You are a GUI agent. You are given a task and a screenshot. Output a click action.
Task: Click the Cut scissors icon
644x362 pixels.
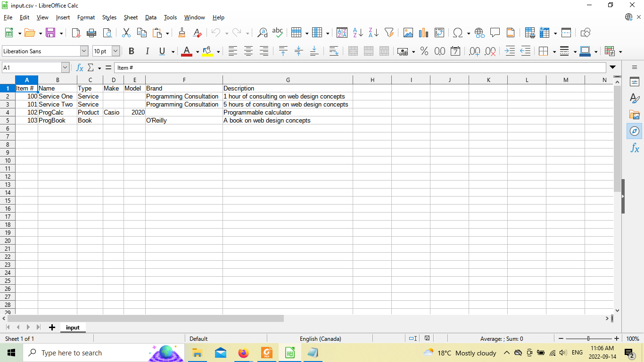(x=126, y=33)
